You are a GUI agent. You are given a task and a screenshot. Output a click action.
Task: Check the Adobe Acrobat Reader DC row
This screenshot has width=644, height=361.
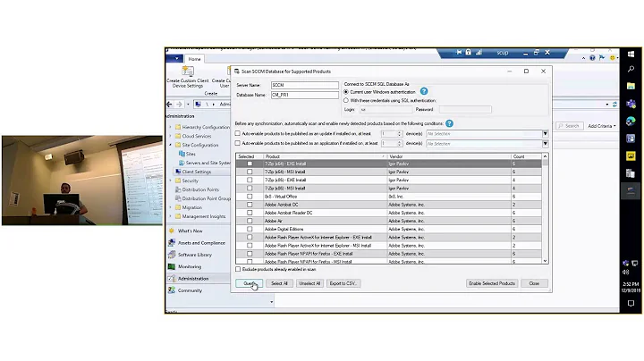tap(250, 213)
